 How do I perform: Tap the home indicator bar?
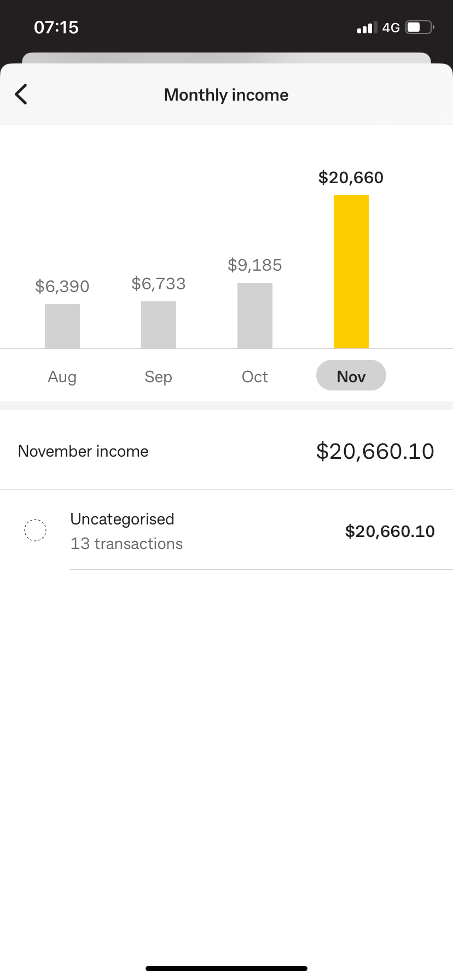tap(226, 968)
